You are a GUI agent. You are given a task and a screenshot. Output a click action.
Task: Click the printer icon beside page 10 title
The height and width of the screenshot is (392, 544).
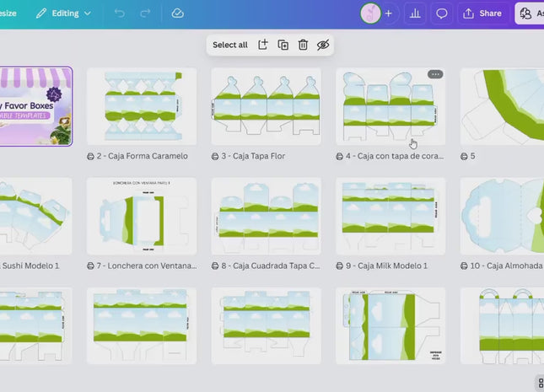pyautogui.click(x=464, y=266)
